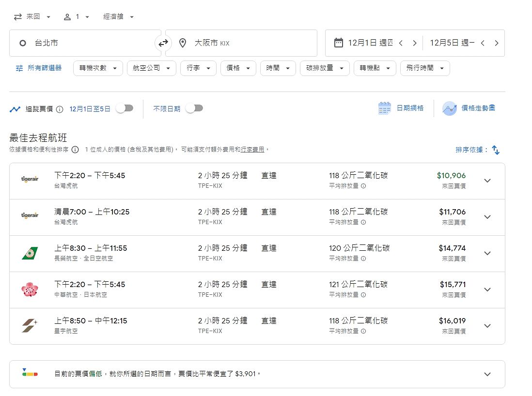The width and height of the screenshot is (532, 396).
Task: Open the 航空公司 filter chip
Action: coord(151,68)
